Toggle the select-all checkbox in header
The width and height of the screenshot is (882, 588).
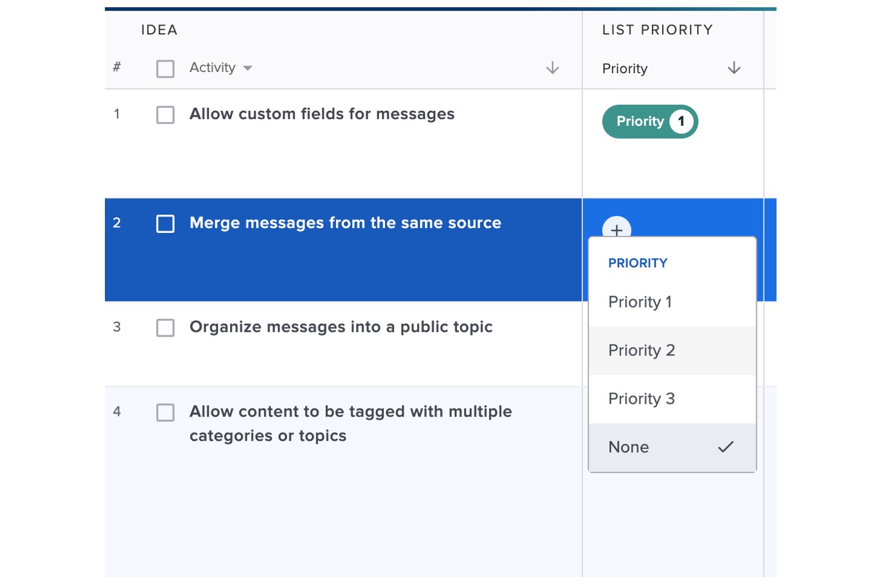(165, 69)
